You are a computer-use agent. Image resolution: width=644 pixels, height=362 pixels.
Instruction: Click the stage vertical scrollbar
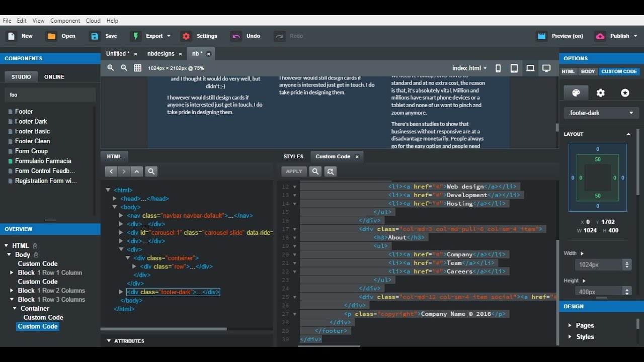click(556, 127)
